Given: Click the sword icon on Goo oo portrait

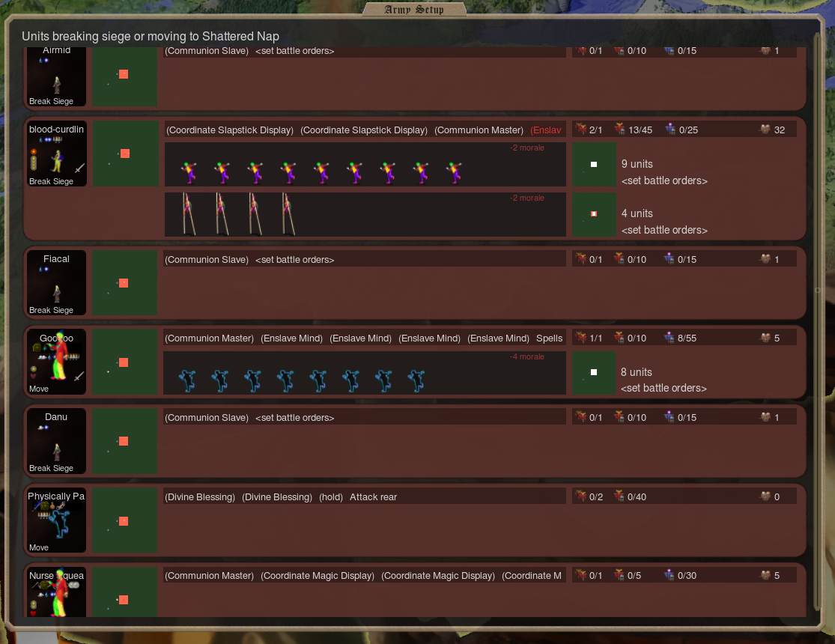Looking at the screenshot, I should pyautogui.click(x=79, y=376).
